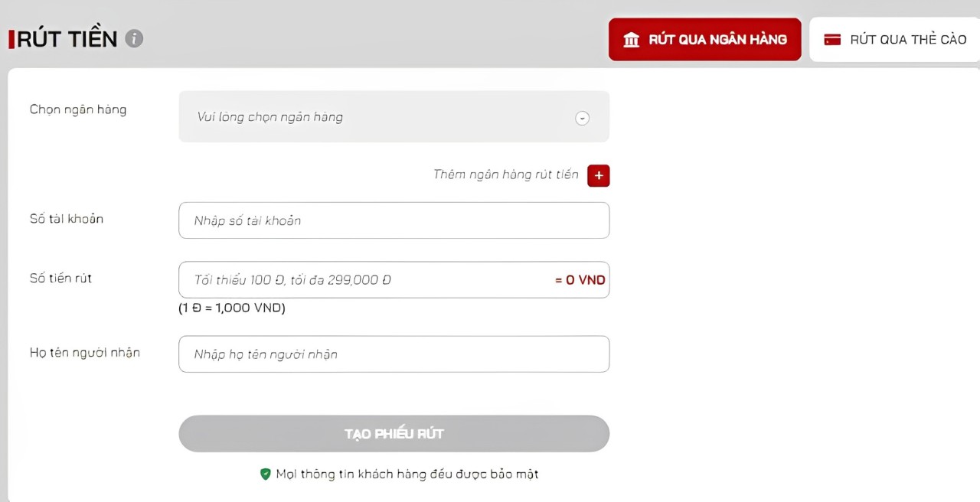
Task: Click the green shield security icon
Action: click(x=265, y=474)
